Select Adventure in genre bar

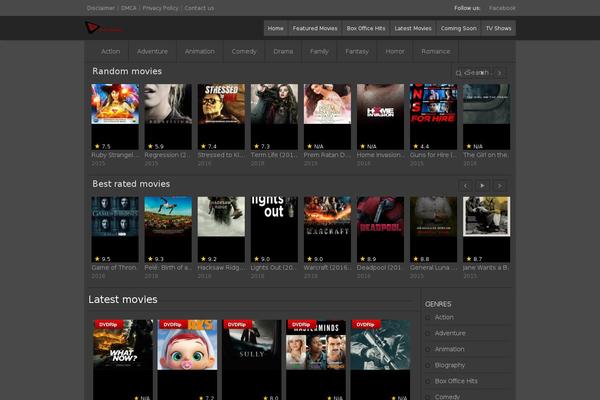click(x=152, y=51)
